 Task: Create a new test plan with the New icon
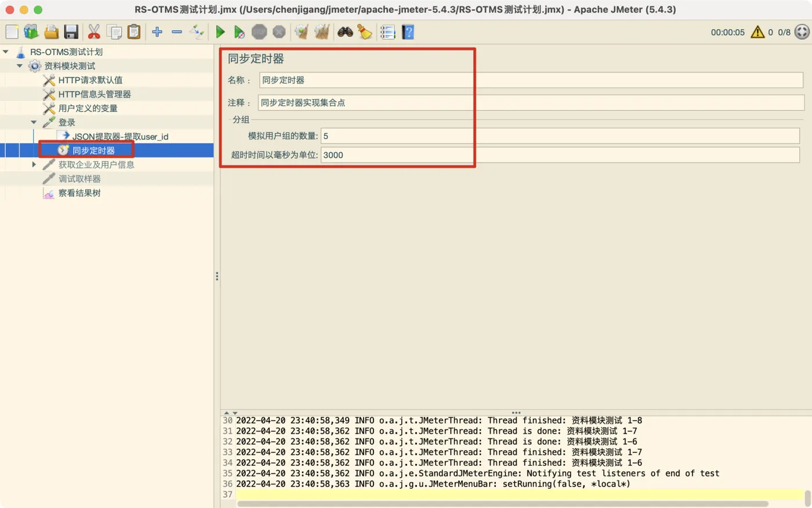tap(12, 32)
